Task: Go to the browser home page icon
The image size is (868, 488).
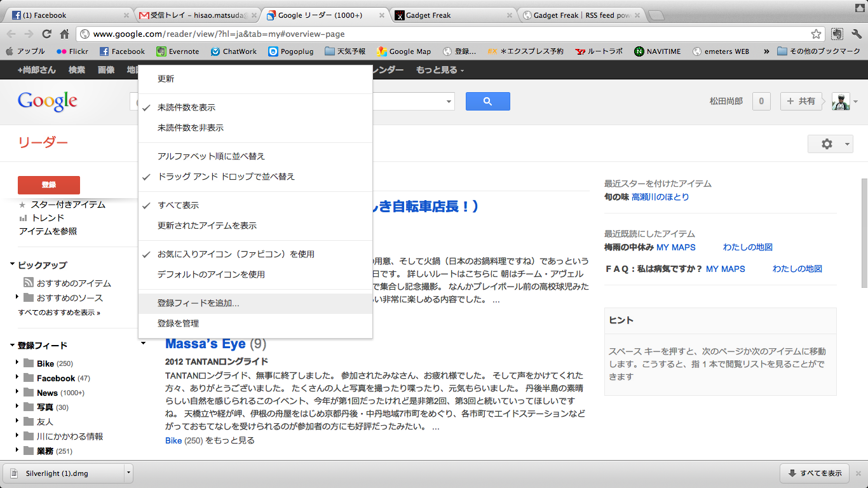Action: point(64,34)
